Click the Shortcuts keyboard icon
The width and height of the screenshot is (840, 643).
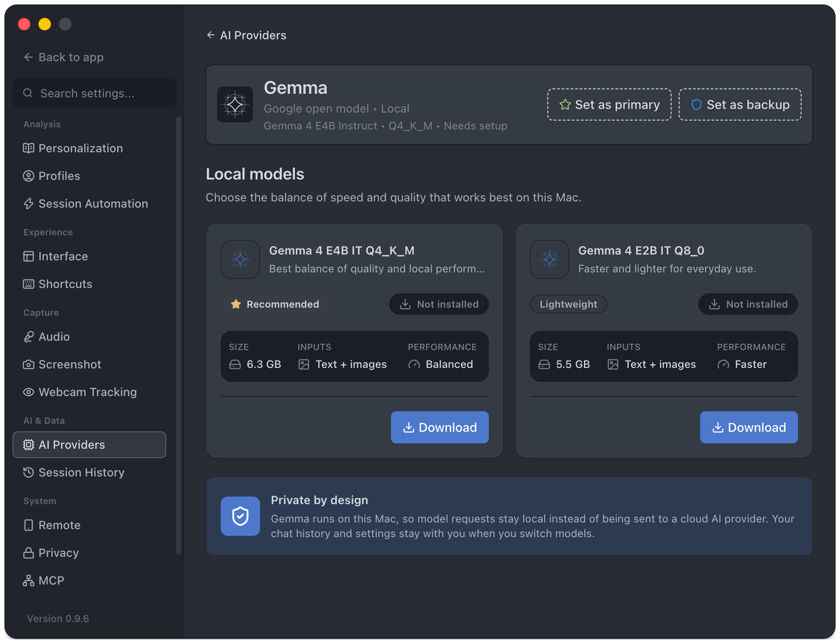coord(29,284)
